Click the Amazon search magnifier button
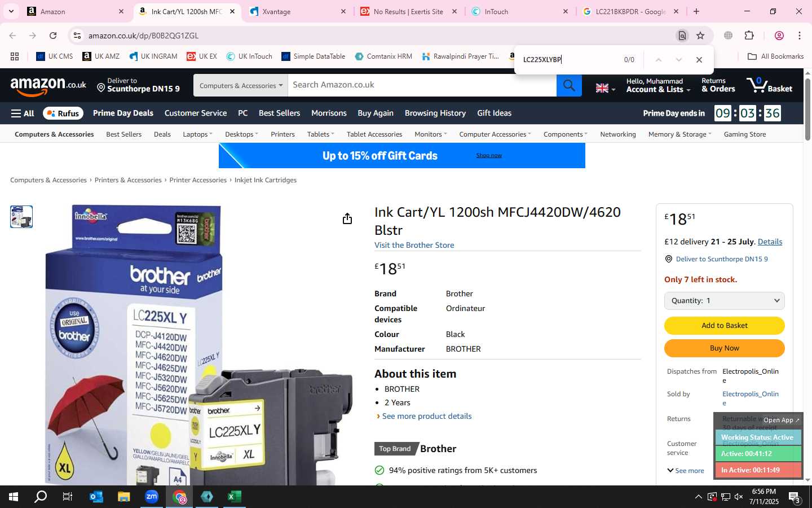 [569, 85]
